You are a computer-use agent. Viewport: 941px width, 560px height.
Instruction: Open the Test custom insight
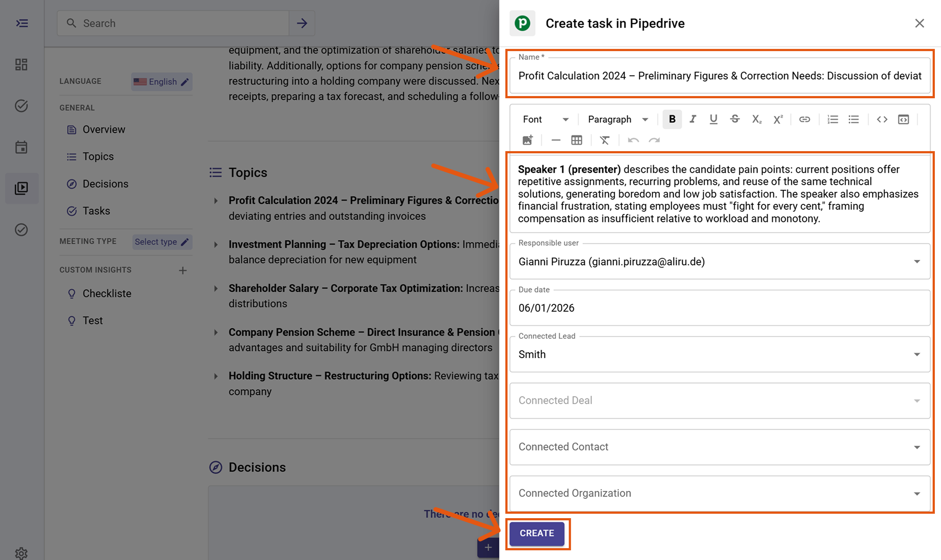coord(85,321)
